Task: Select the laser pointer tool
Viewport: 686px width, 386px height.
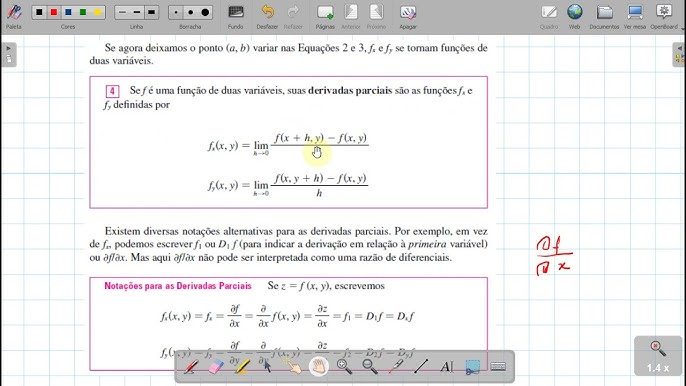Action: click(396, 366)
